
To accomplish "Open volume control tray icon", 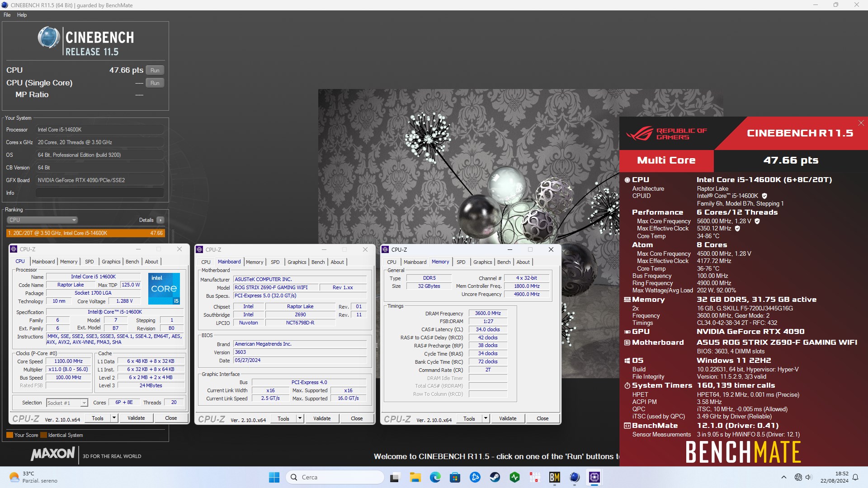I will click(809, 477).
